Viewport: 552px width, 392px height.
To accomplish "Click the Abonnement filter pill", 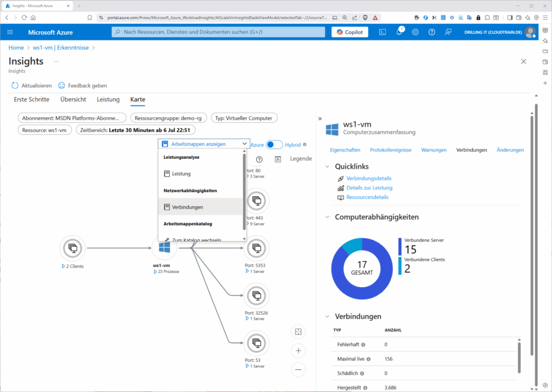I will pos(72,118).
